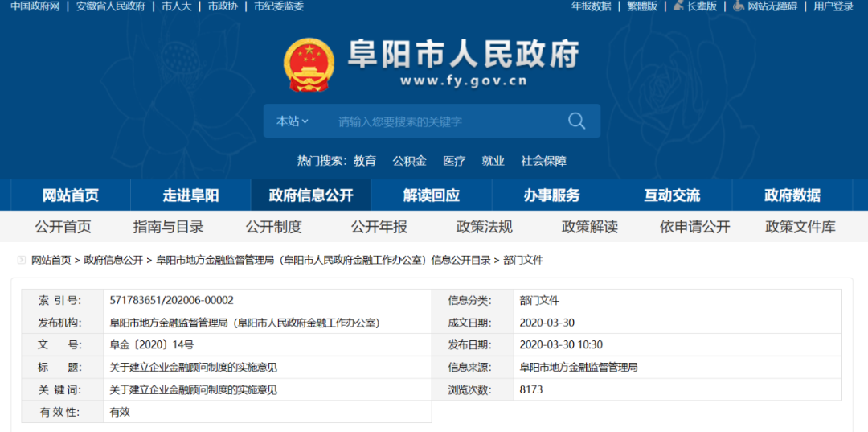Open the 本站 search scope dropdown
Image resolution: width=868 pixels, height=432 pixels.
(293, 121)
